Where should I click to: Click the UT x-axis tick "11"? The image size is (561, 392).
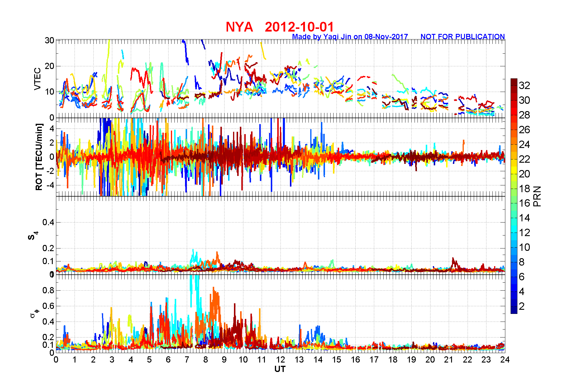262,360
